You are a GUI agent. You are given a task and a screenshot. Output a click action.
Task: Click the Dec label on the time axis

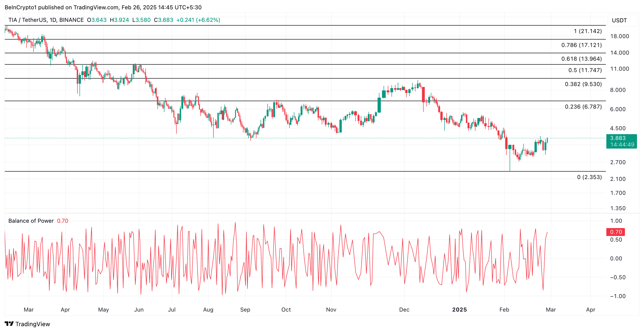coord(404,309)
